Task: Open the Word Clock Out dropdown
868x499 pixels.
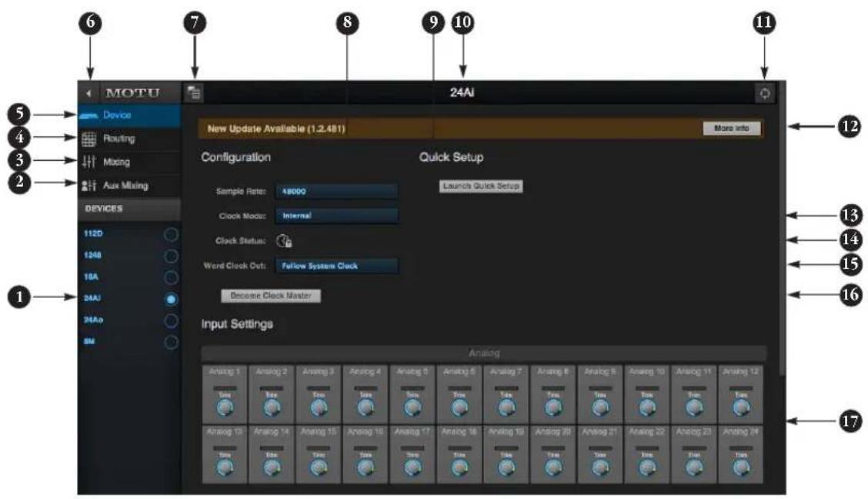Action: pos(336,266)
